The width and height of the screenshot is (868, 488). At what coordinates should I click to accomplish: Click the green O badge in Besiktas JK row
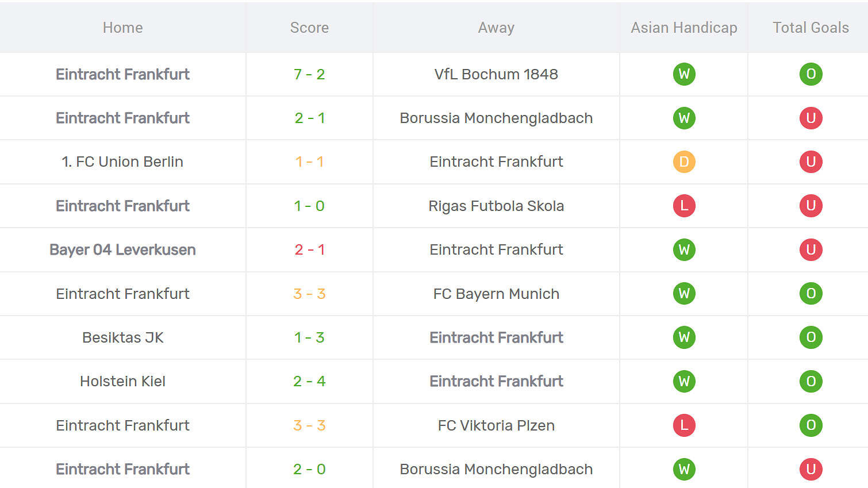click(x=811, y=337)
